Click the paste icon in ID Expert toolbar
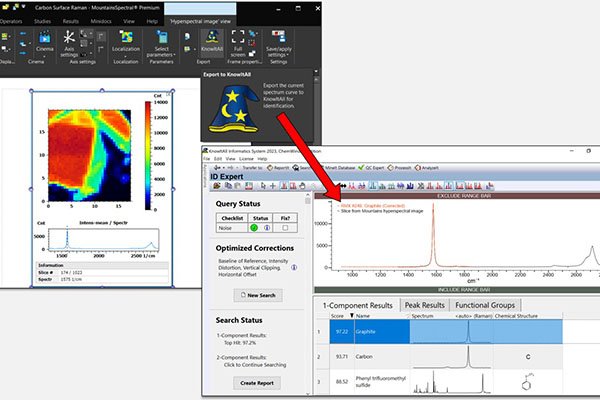Image resolution: width=600 pixels, height=400 pixels. (237, 186)
